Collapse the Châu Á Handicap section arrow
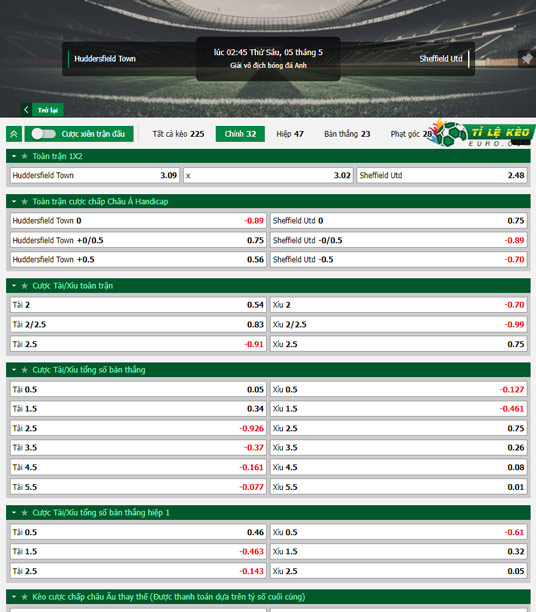The width and height of the screenshot is (536, 612). point(14,201)
